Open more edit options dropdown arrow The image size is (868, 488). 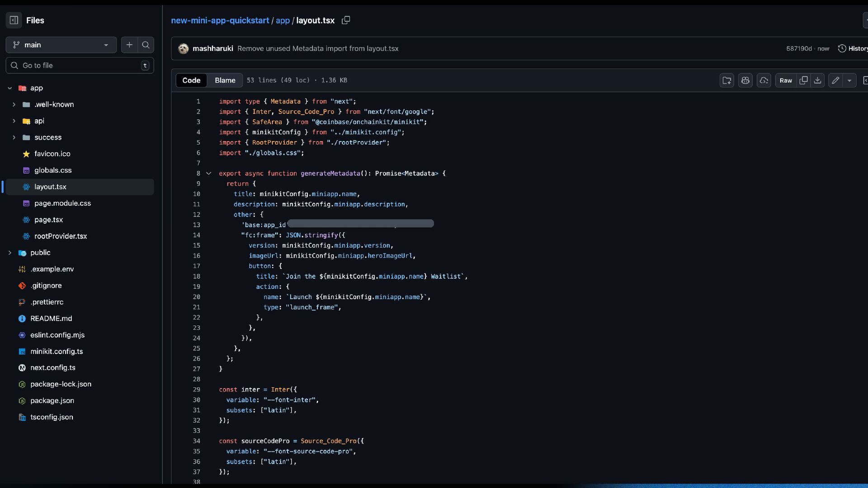(x=849, y=80)
